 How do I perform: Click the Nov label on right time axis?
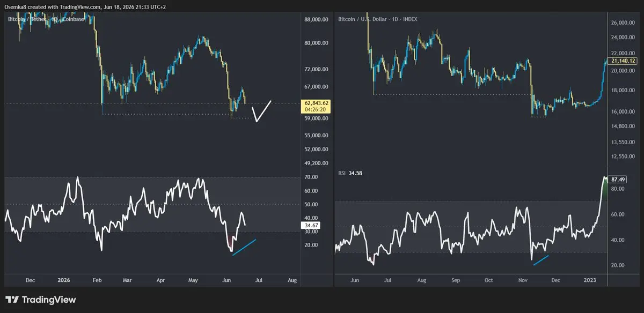pyautogui.click(x=523, y=280)
